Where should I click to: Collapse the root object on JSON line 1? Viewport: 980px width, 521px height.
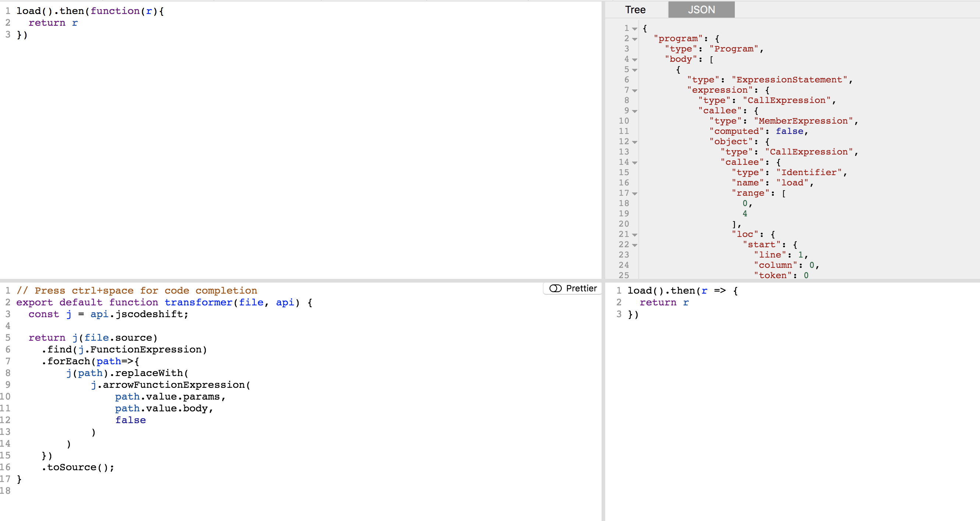click(635, 29)
